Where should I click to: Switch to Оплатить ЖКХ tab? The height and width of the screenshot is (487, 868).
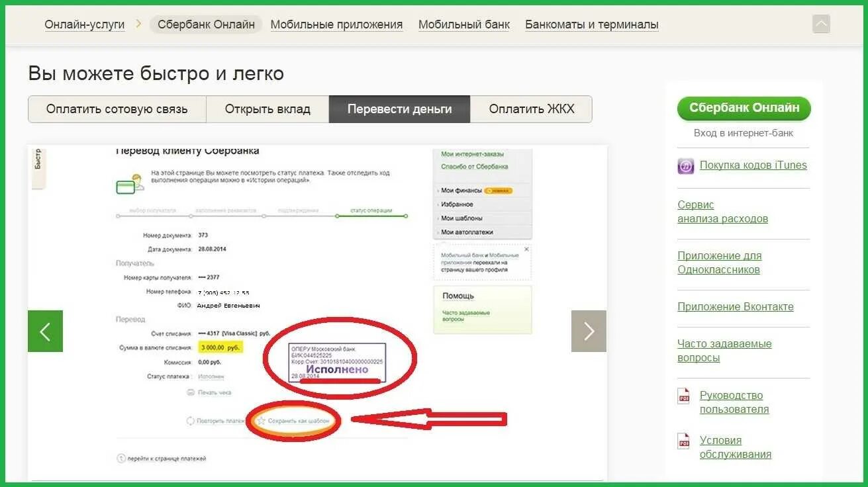tap(532, 109)
